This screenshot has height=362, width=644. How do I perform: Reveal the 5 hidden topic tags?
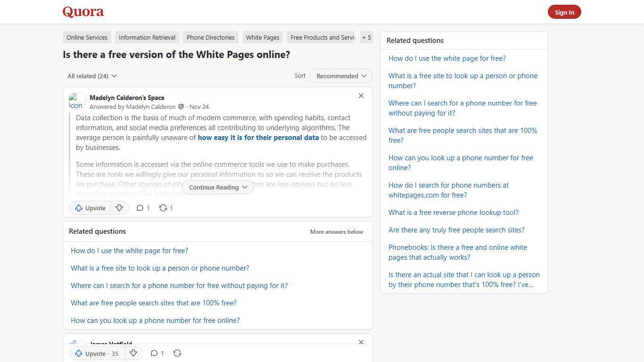pos(366,37)
